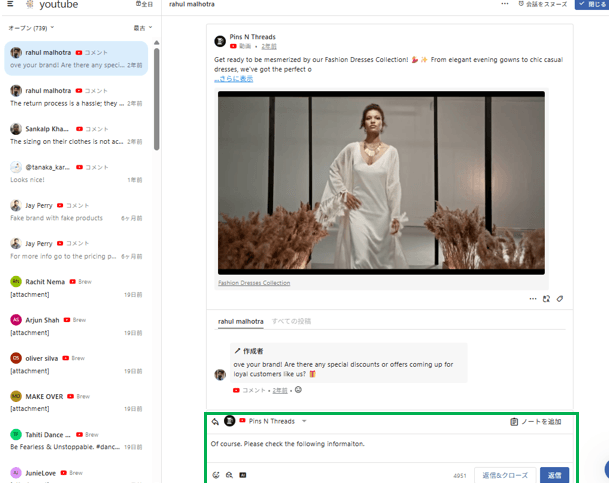Click the reply arrow icon in composer
The width and height of the screenshot is (609, 483).
(215, 422)
